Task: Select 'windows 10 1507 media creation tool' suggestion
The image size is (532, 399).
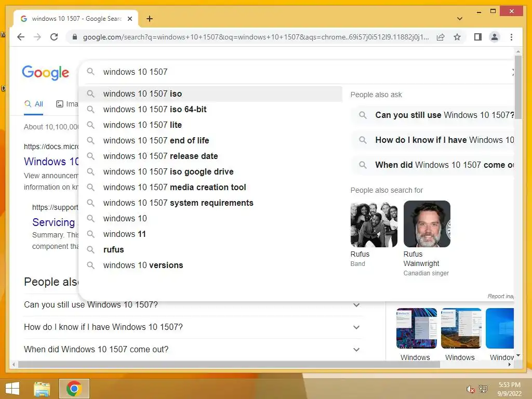Action: click(210, 187)
